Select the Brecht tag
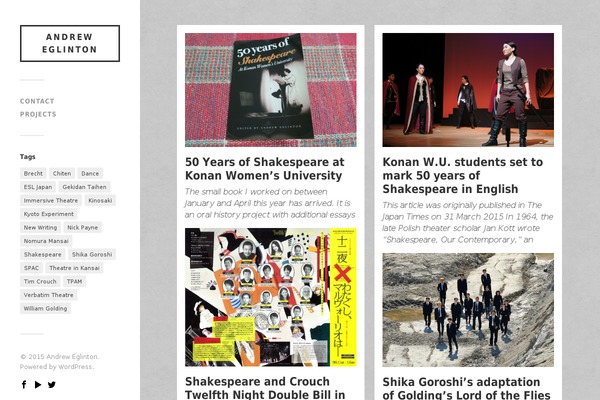600x400 pixels. point(33,173)
